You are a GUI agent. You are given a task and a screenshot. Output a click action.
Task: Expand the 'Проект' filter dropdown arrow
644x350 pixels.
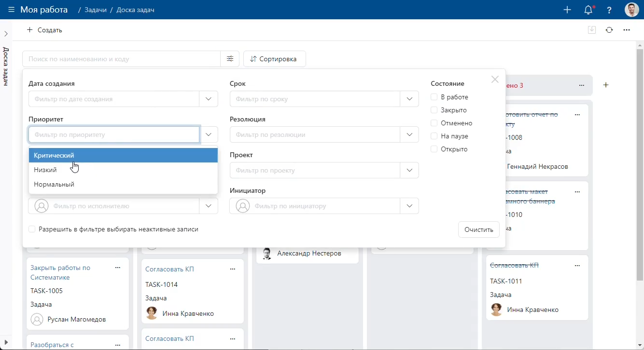click(409, 170)
